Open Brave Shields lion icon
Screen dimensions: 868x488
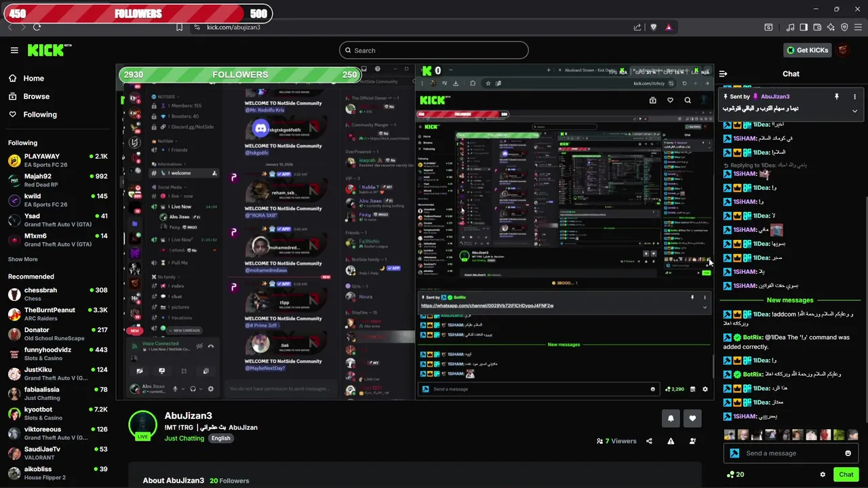653,27
